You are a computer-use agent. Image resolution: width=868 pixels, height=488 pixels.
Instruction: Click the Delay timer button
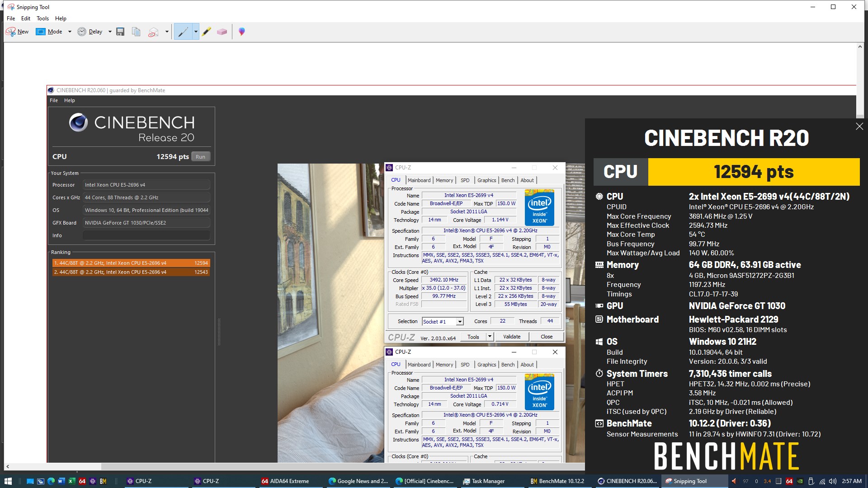(90, 32)
